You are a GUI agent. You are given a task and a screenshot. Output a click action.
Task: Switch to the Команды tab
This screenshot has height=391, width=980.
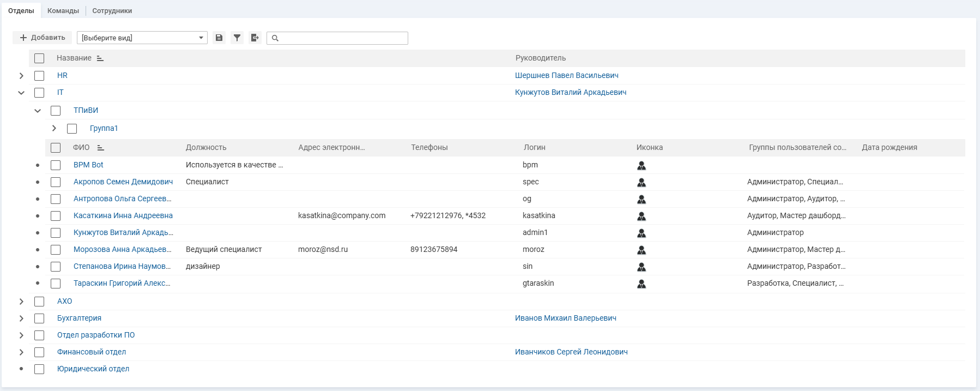point(63,11)
